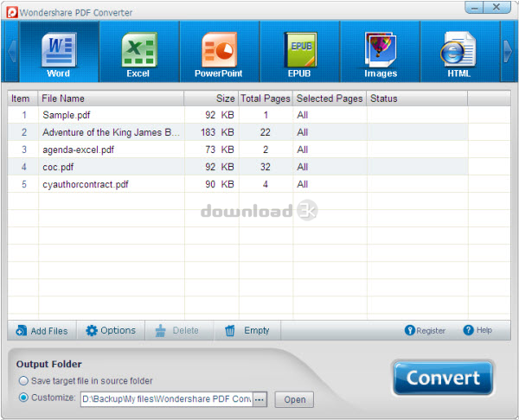This screenshot has width=519, height=420.
Task: Click the Selected Pages column header
Action: coord(330,99)
